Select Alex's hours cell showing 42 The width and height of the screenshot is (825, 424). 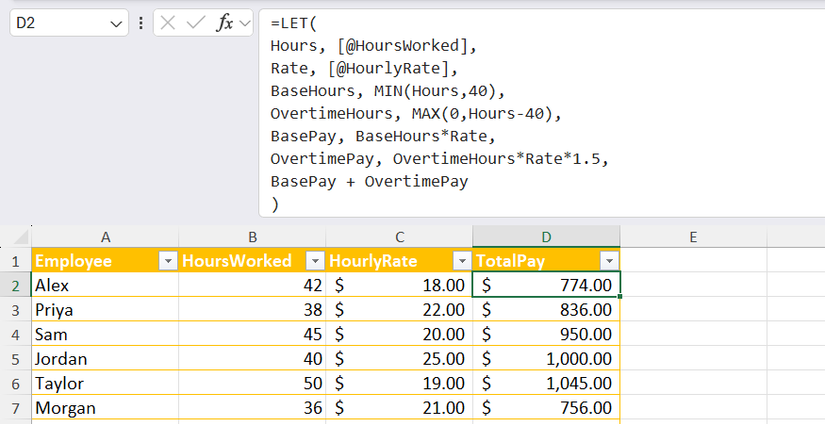(252, 285)
